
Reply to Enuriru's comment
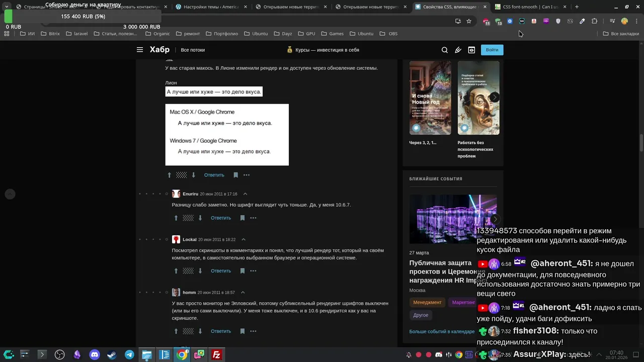[221, 218]
